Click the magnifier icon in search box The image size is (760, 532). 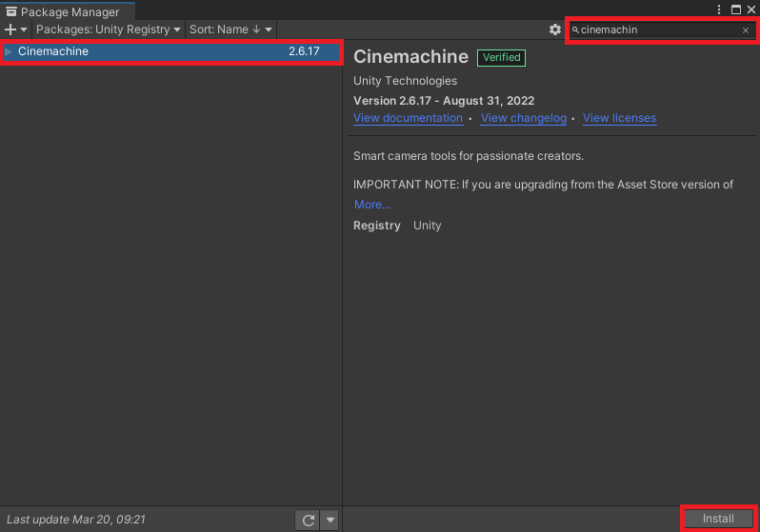575,30
